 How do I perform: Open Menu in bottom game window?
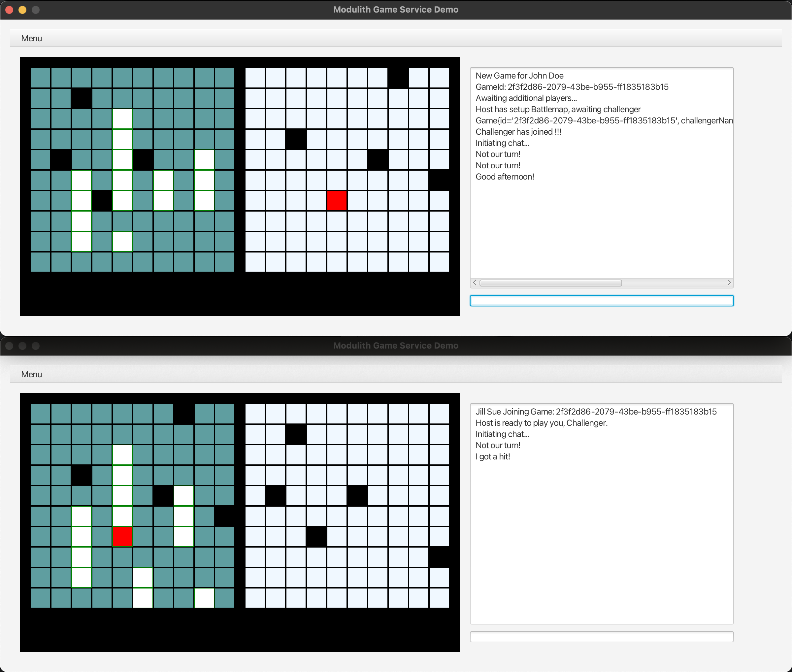click(31, 375)
